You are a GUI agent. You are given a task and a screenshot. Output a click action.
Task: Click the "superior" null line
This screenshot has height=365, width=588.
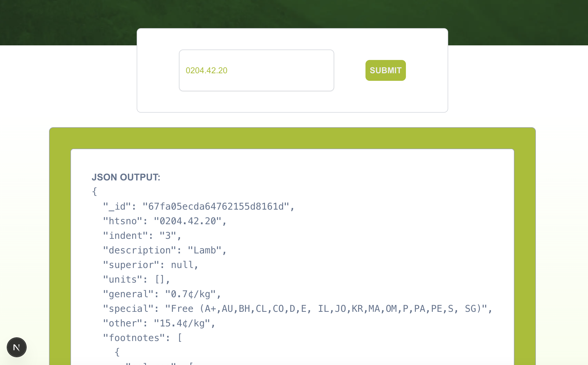click(151, 265)
